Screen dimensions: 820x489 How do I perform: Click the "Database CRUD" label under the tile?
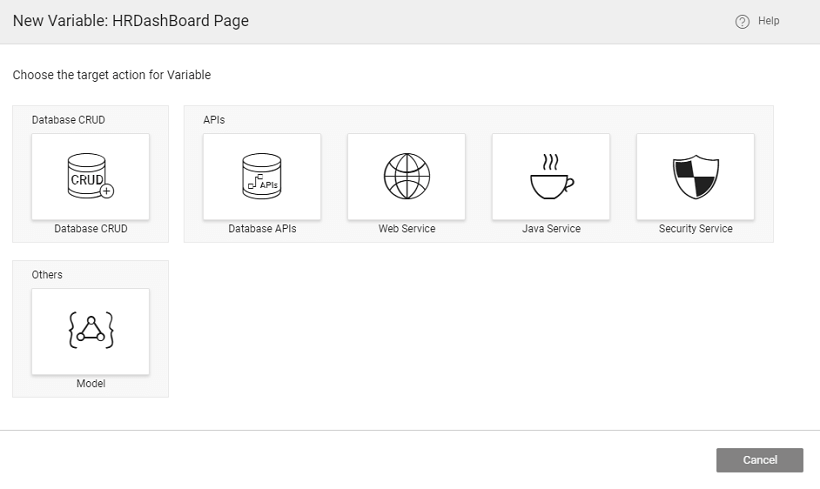[x=91, y=229]
